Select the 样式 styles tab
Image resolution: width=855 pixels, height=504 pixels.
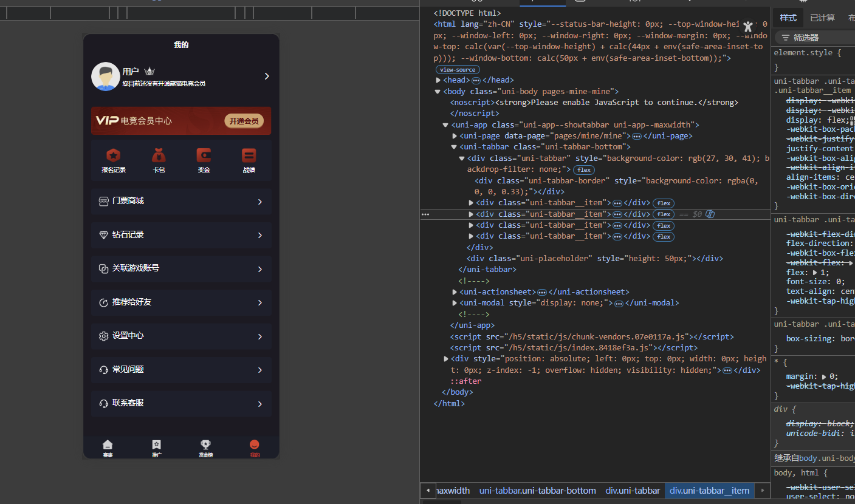point(788,18)
